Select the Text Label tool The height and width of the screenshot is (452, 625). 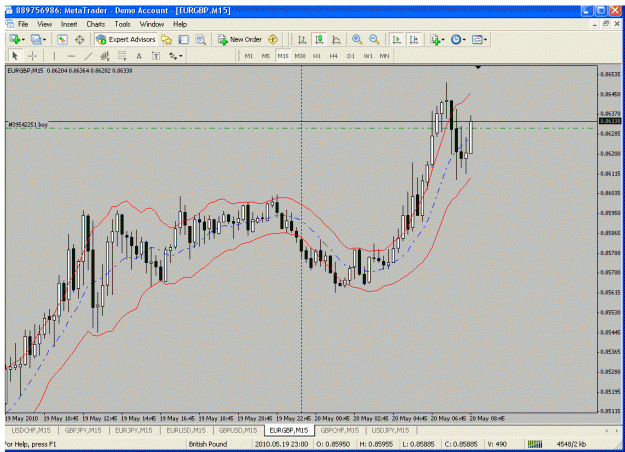[x=156, y=56]
